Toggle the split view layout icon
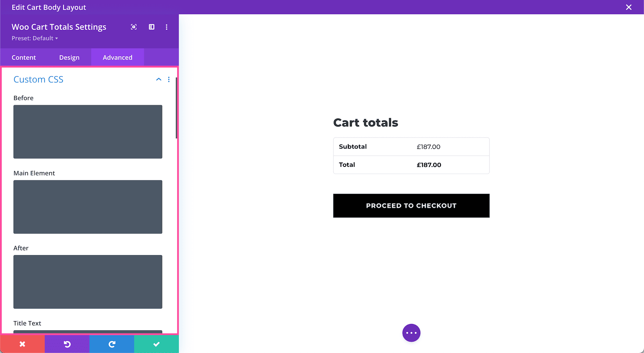The height and width of the screenshot is (353, 644). coord(151,27)
